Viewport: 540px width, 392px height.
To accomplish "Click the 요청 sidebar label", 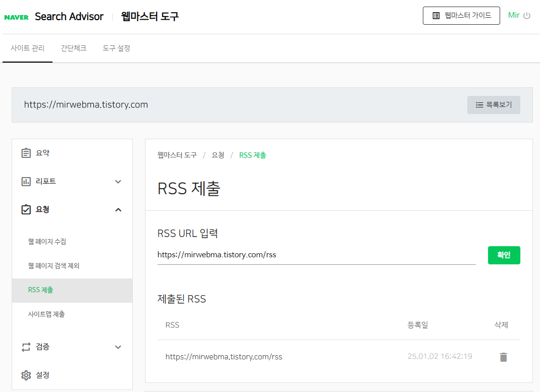I will coord(42,209).
